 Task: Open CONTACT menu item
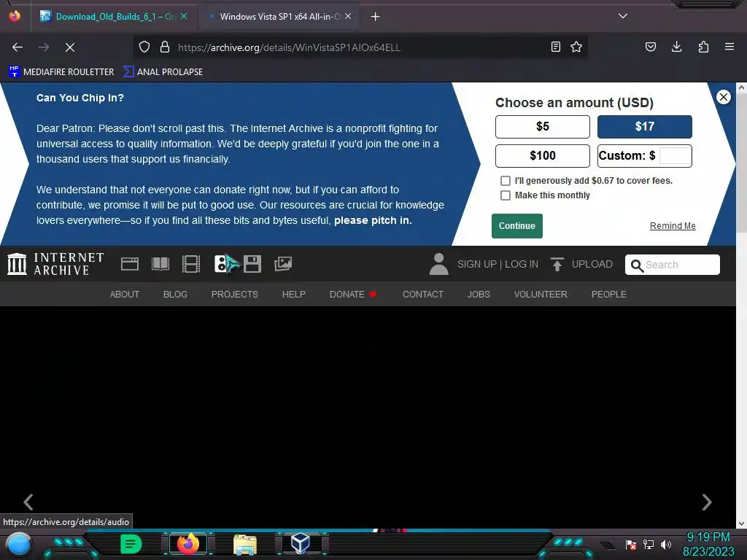click(x=423, y=295)
